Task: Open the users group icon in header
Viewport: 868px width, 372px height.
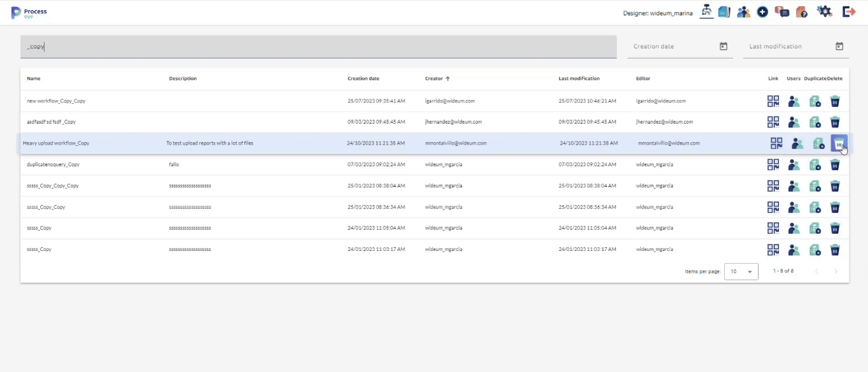Action: click(x=743, y=11)
